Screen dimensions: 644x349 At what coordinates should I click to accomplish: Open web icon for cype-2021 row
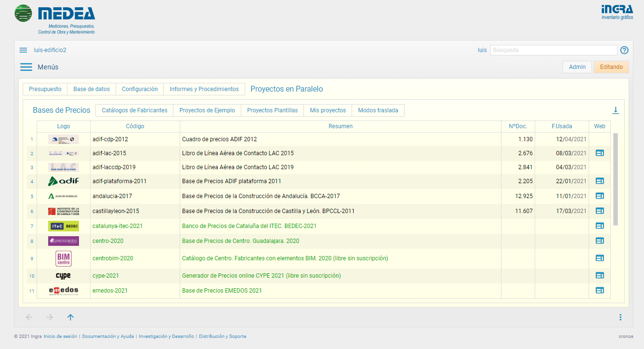600,275
